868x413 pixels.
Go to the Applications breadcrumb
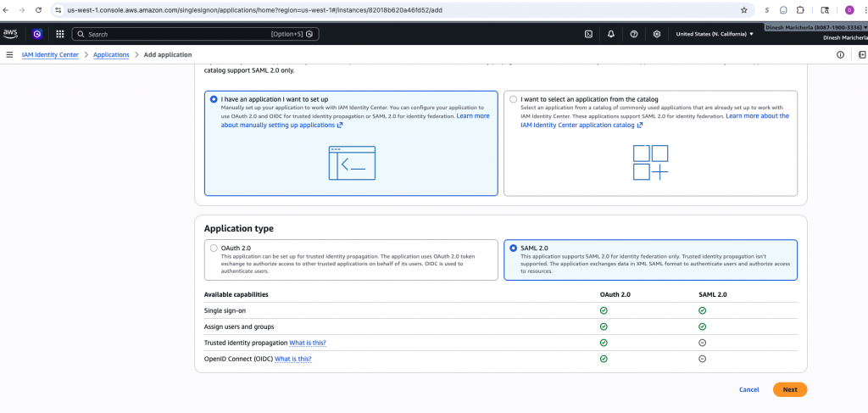(111, 54)
